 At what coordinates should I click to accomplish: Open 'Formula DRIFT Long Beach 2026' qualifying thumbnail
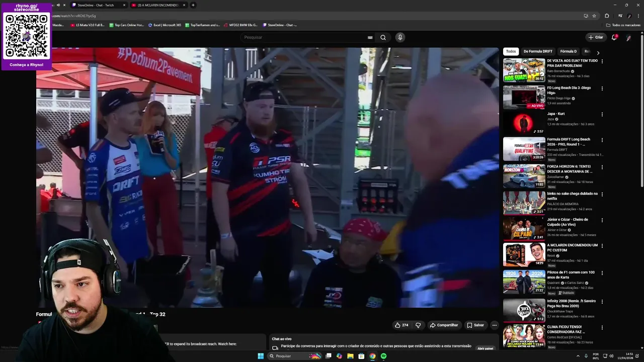pos(524,149)
